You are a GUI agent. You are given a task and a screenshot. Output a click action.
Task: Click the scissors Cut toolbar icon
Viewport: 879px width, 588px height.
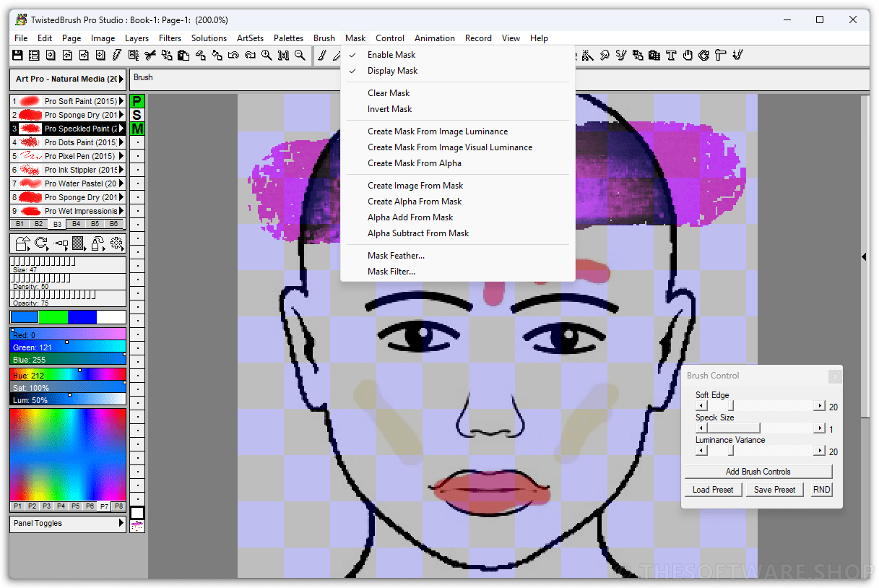pyautogui.click(x=150, y=55)
